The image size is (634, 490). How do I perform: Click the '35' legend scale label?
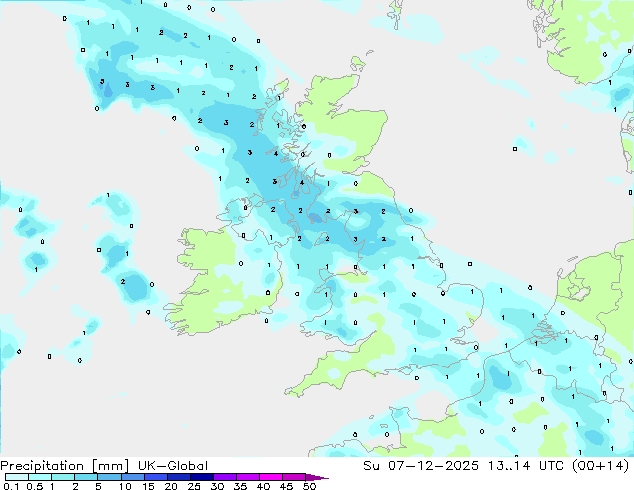(240, 486)
